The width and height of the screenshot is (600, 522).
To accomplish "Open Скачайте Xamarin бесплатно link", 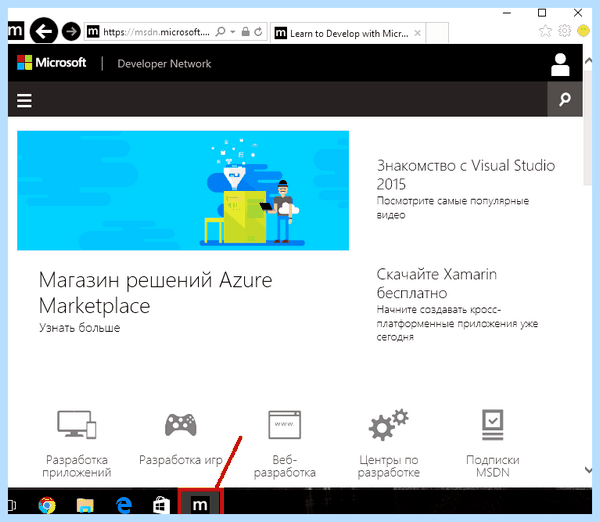I will pyautogui.click(x=437, y=284).
